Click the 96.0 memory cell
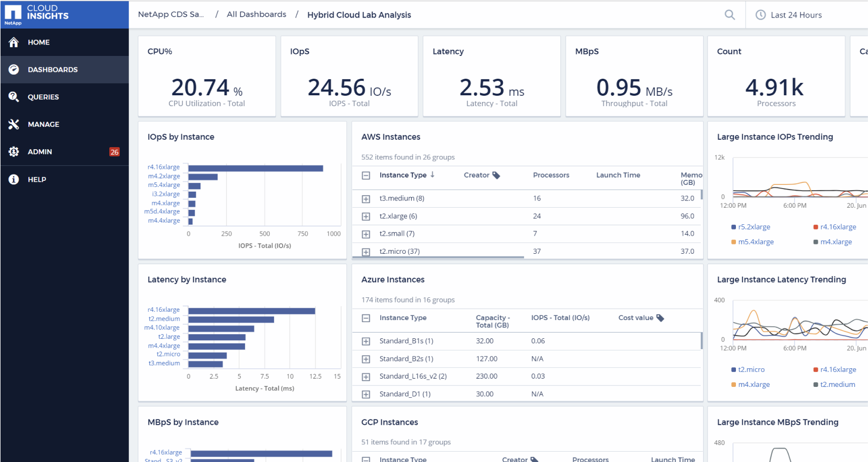This screenshot has width=868, height=462. pos(687,216)
